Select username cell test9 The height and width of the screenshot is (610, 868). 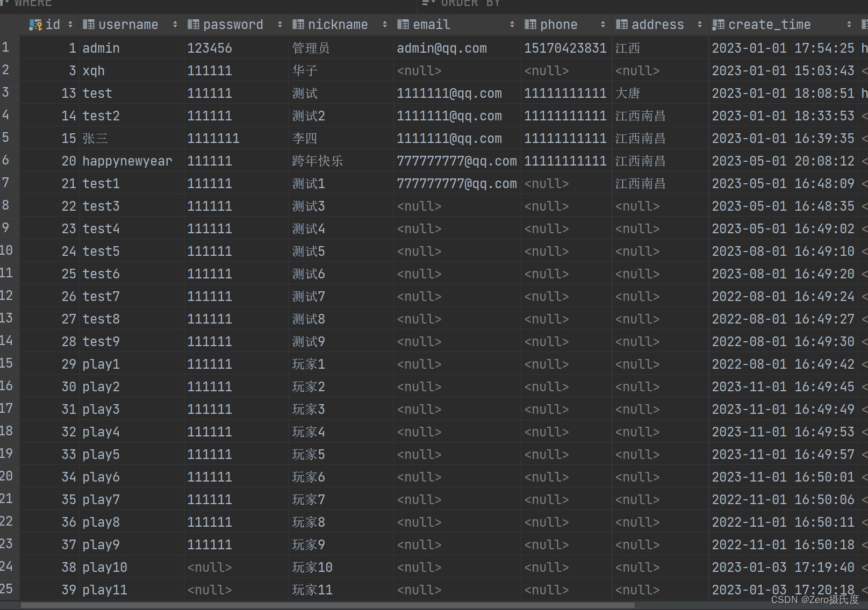[131, 342]
